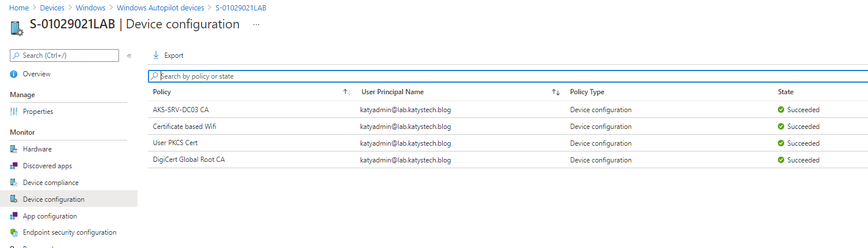
Task: Click the Overview info icon
Action: (x=14, y=74)
